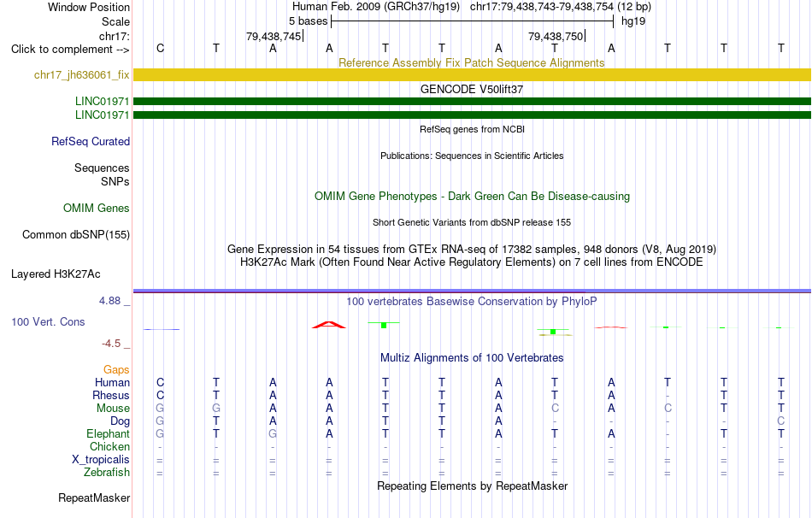Click the Mouse species row label

point(114,409)
